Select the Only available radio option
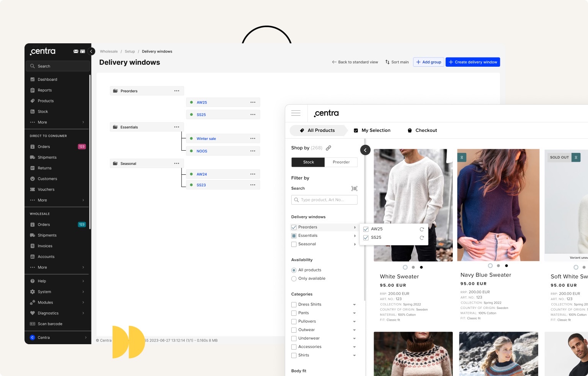The image size is (588, 376). coord(294,279)
